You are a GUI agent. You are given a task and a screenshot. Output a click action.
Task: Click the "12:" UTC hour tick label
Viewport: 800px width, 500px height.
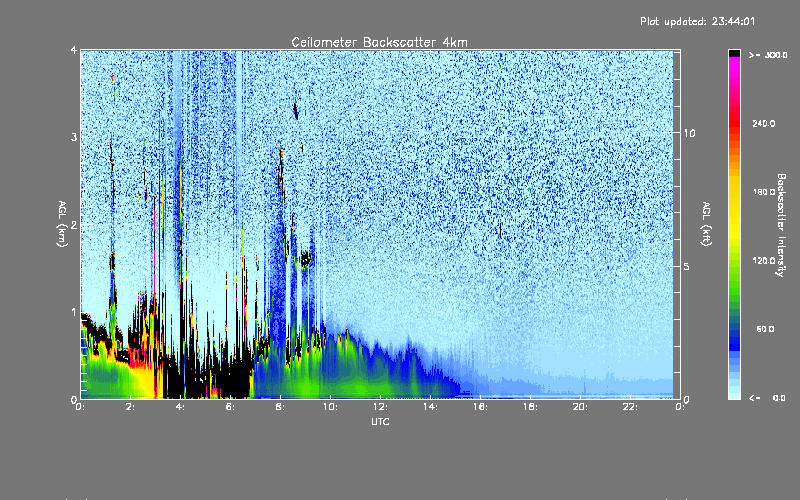click(x=380, y=407)
